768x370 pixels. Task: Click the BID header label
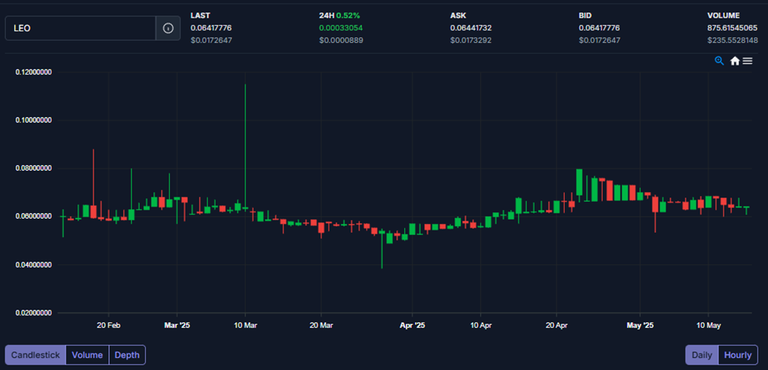pos(585,16)
